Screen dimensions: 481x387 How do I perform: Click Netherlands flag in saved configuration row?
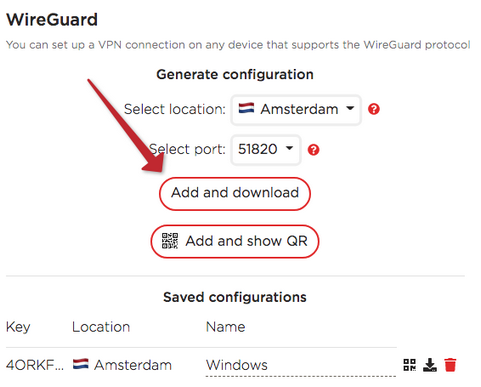pos(81,364)
